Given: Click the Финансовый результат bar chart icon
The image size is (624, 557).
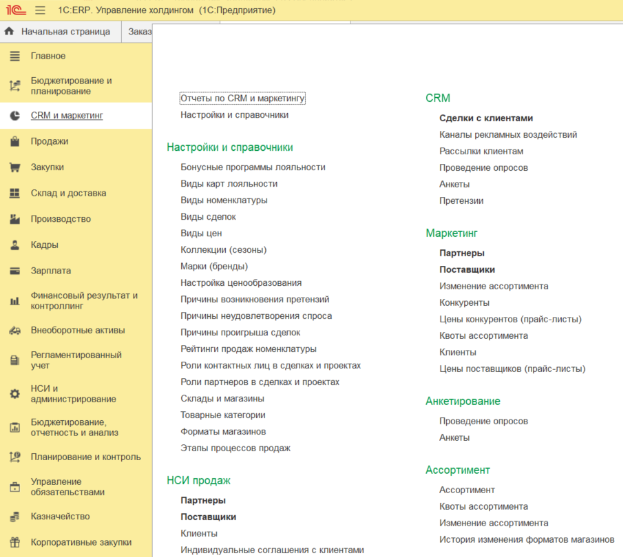Looking at the screenshot, I should [15, 301].
